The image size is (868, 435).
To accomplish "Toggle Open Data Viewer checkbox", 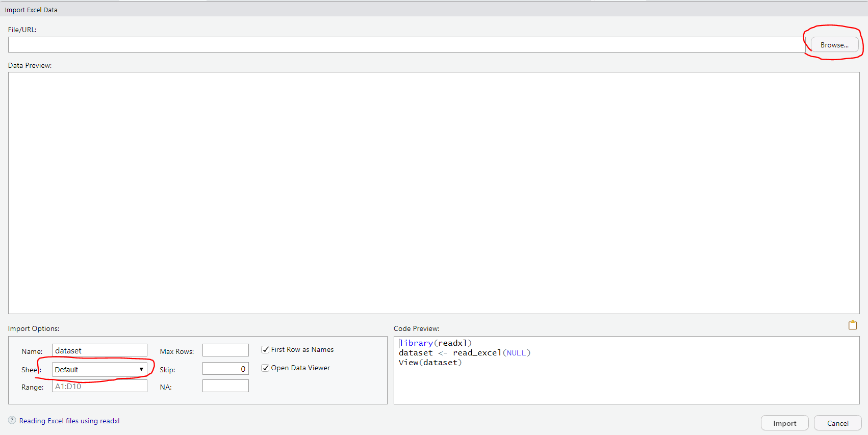I will 265,368.
